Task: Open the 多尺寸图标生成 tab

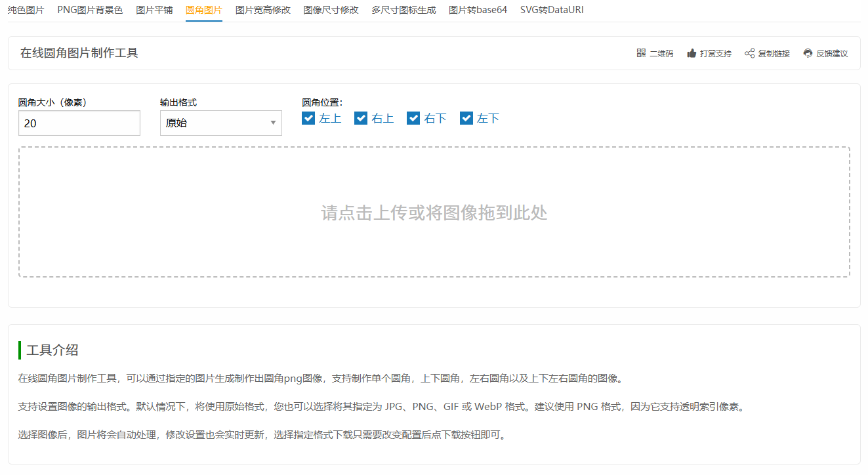Action: tap(403, 10)
